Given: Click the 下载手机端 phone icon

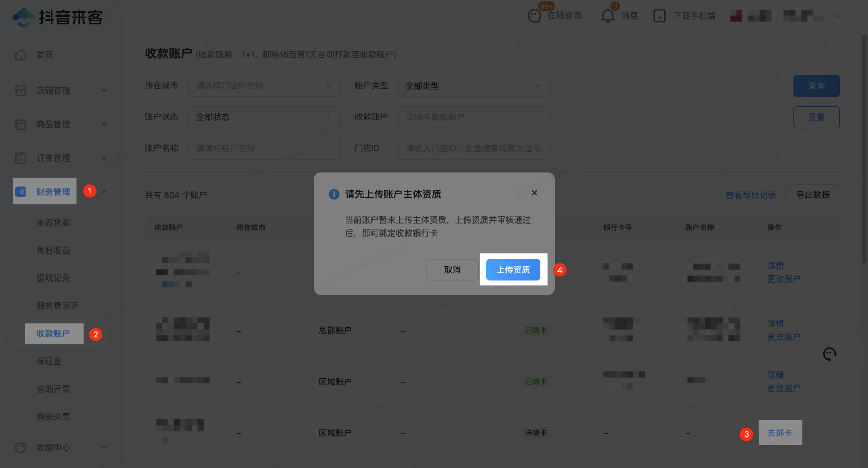Looking at the screenshot, I should (659, 16).
